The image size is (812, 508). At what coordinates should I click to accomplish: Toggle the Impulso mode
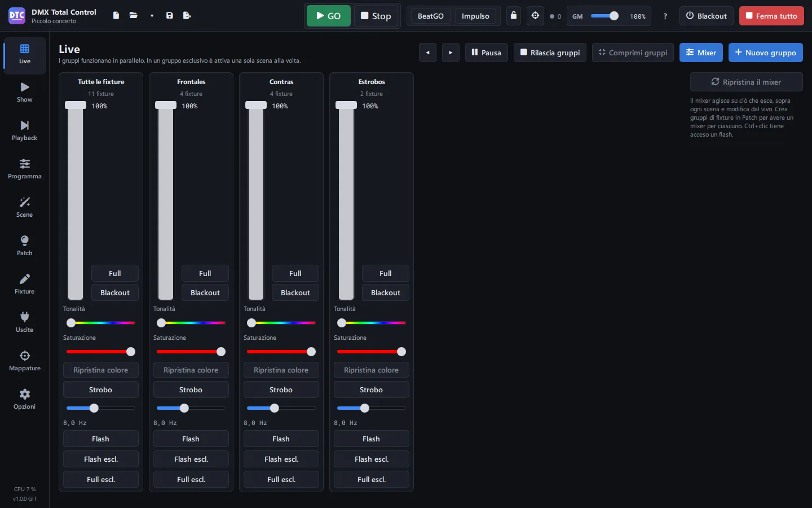coord(475,16)
